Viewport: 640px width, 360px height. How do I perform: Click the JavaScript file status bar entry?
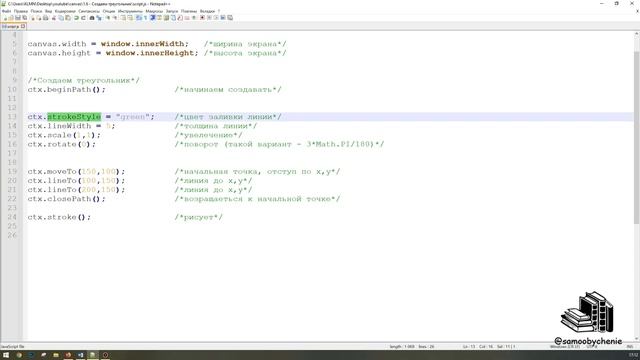pos(12,347)
